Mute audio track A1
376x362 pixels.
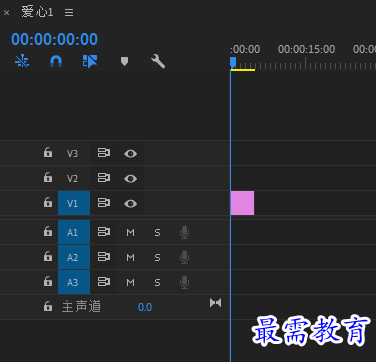coord(130,232)
